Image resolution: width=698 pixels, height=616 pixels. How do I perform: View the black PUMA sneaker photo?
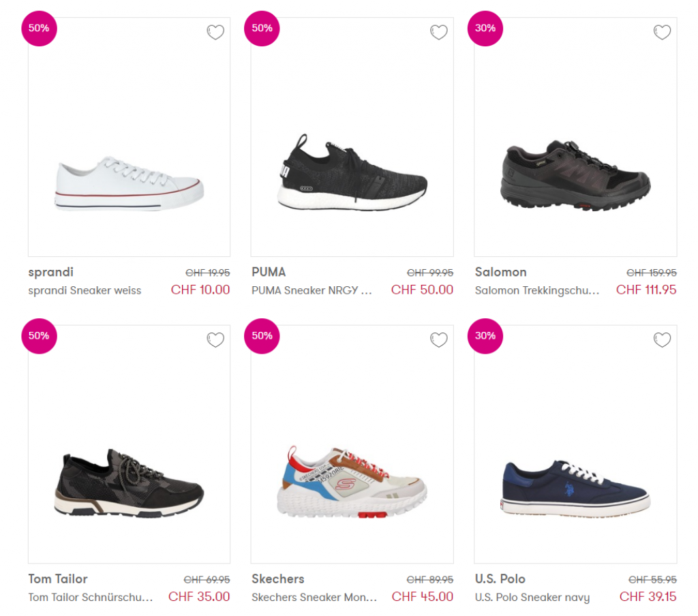click(352, 173)
